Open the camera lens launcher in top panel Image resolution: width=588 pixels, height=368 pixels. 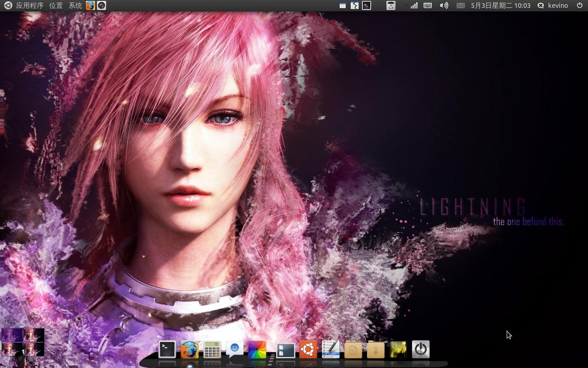(x=102, y=6)
